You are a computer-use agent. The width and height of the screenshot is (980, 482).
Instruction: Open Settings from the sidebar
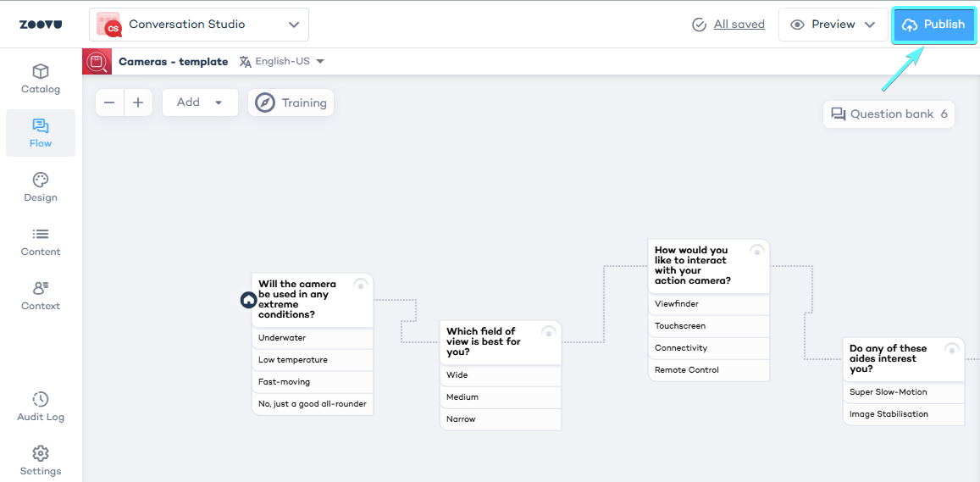[41, 461]
